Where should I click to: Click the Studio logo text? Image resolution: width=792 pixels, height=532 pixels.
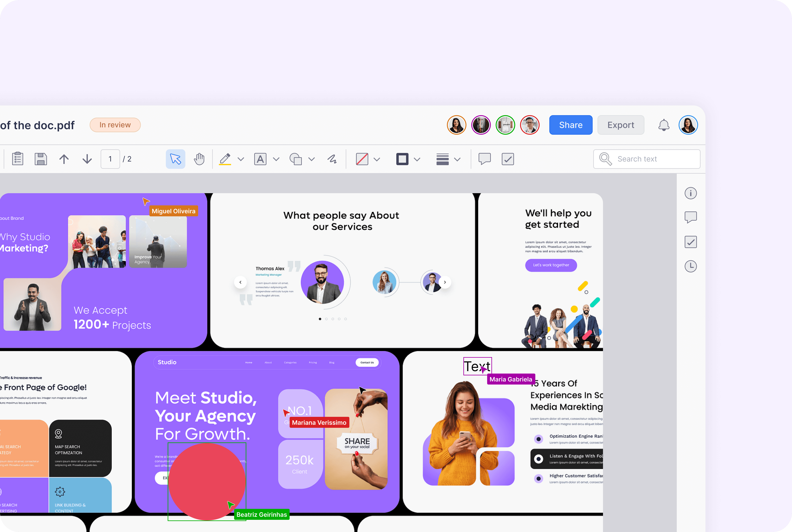[167, 362]
